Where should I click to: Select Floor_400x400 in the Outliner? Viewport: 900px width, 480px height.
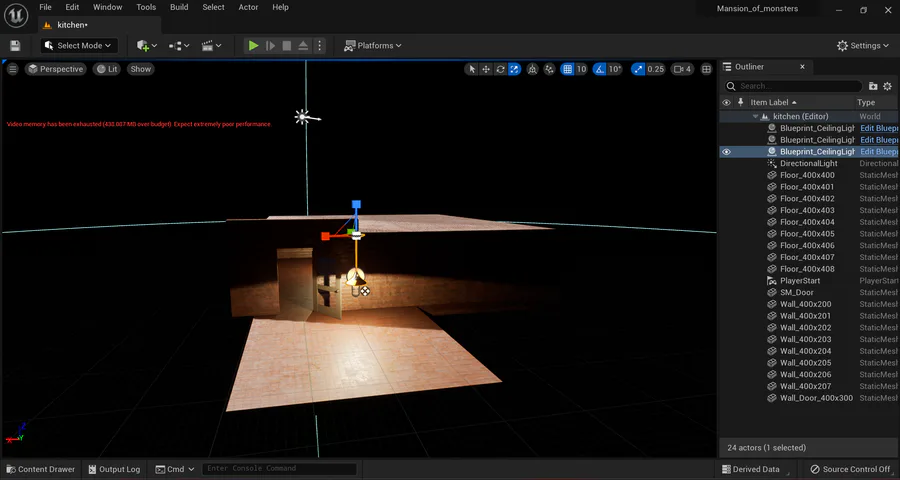[x=809, y=175]
